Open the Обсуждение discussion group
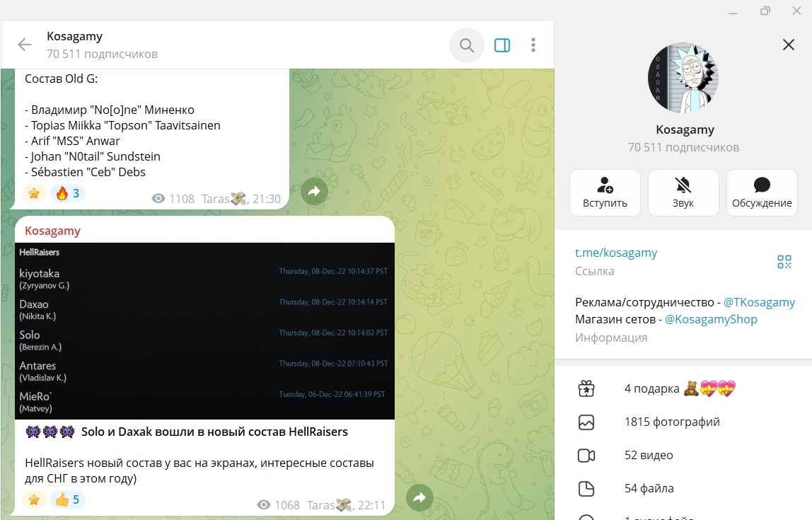Screen dimensions: 812x520 coord(762,192)
